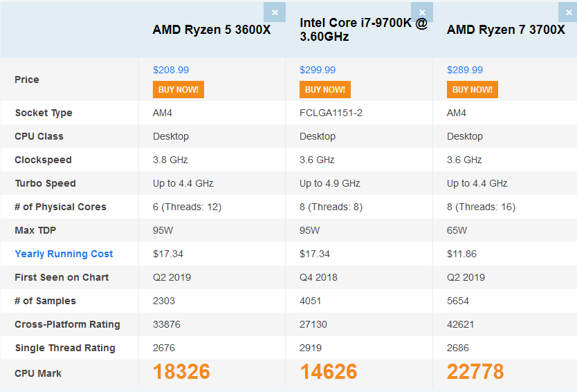Click Buy Now under the $289.99 price
Screen dimensions: 577x392
[472, 90]
